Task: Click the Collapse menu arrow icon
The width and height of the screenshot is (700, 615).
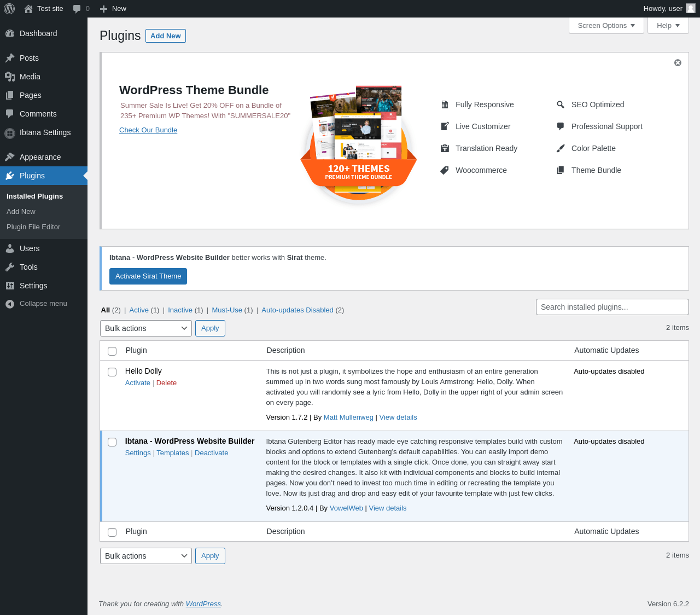Action: [10, 304]
